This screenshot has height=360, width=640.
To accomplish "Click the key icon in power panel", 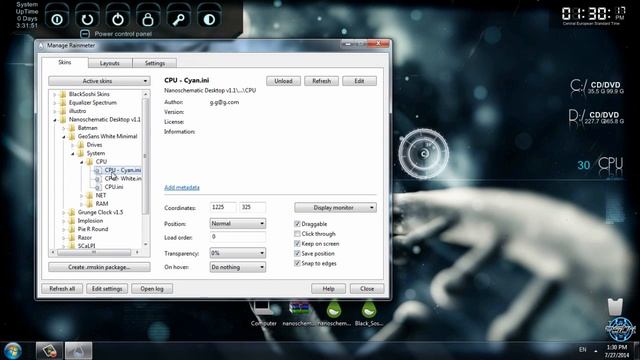I will point(179,19).
